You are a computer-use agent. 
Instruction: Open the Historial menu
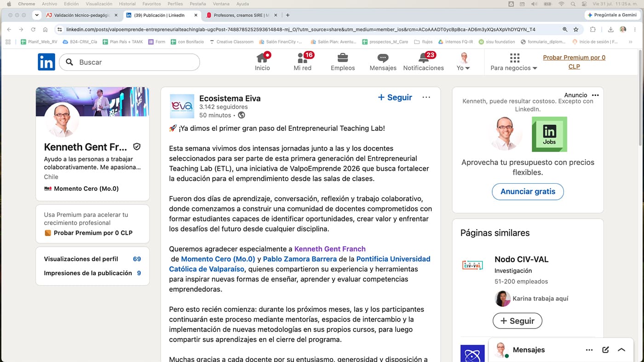[x=127, y=4]
